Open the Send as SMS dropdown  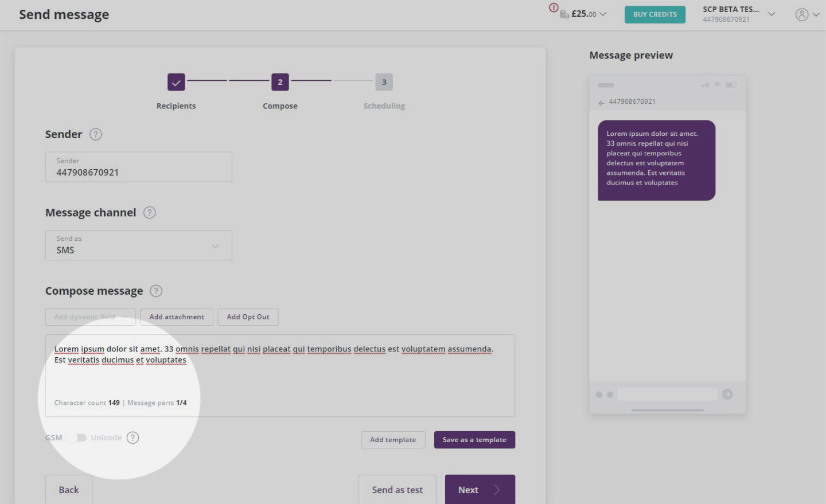tap(138, 245)
